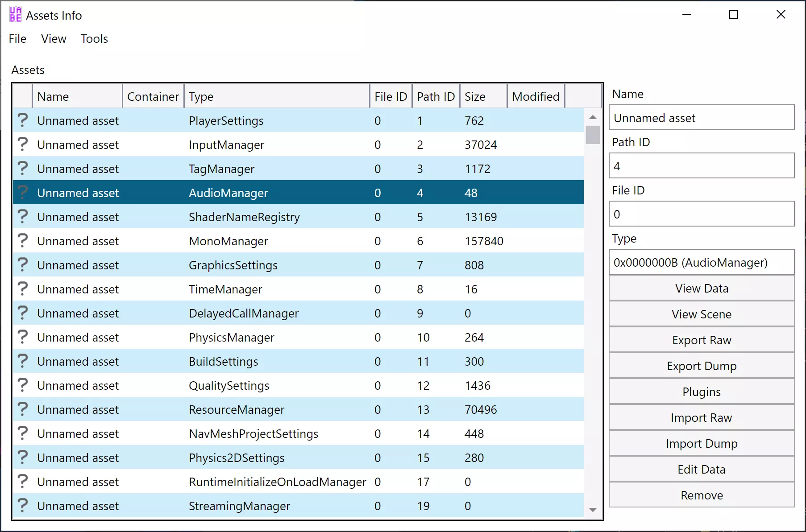This screenshot has width=806, height=532.
Task: Select the PhysicsManager type cell
Action: click(277, 337)
